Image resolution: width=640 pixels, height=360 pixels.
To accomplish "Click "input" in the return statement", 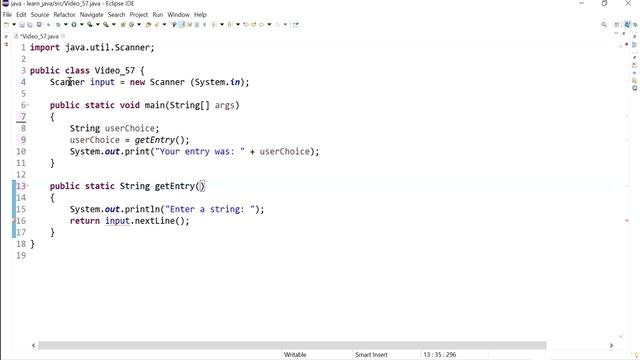I will [117, 221].
